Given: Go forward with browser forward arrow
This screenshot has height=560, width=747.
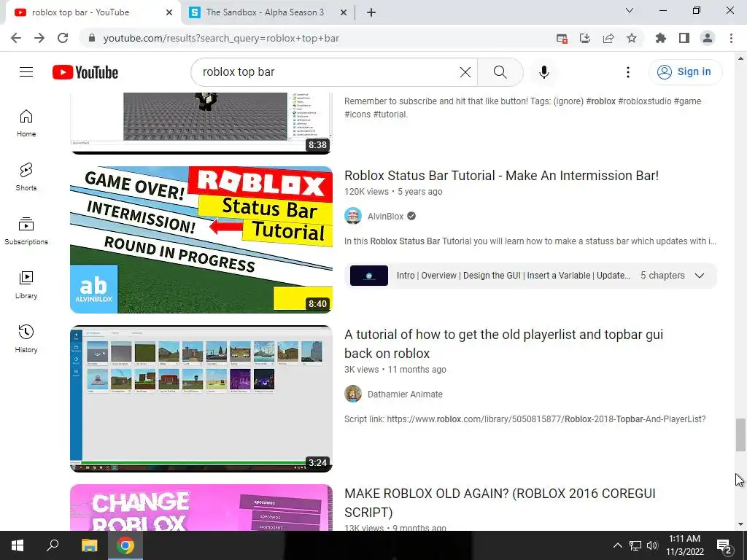Looking at the screenshot, I should pos(39,38).
